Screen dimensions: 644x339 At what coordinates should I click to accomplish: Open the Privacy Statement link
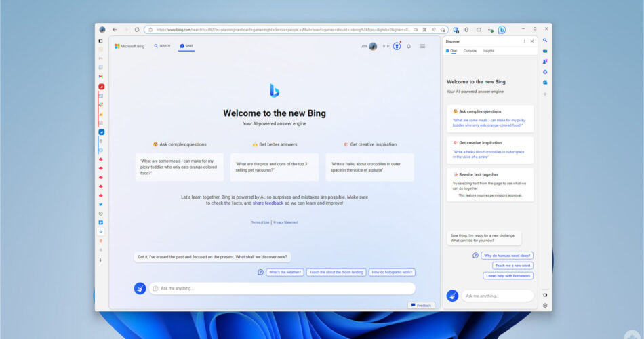[285, 222]
